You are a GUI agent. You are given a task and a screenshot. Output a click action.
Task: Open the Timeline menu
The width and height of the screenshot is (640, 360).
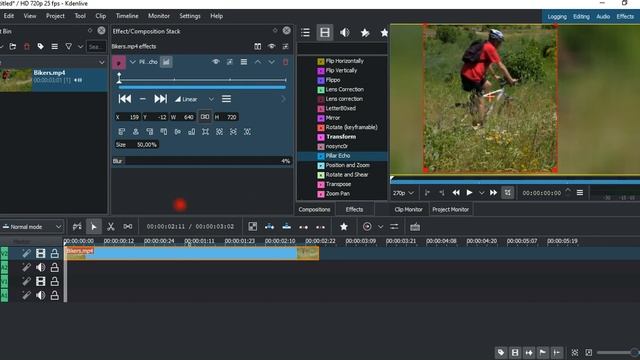127,16
